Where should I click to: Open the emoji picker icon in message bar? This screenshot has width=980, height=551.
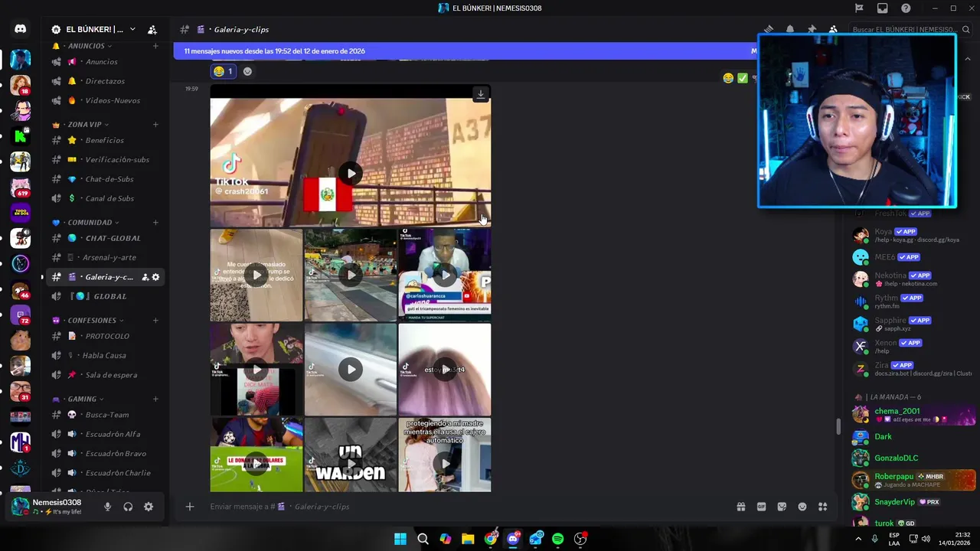(802, 507)
